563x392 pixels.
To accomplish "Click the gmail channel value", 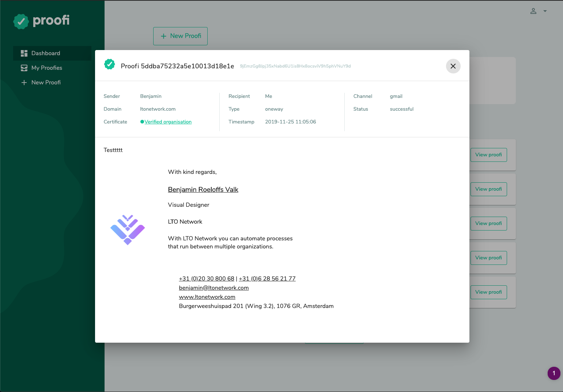I will coord(396,96).
